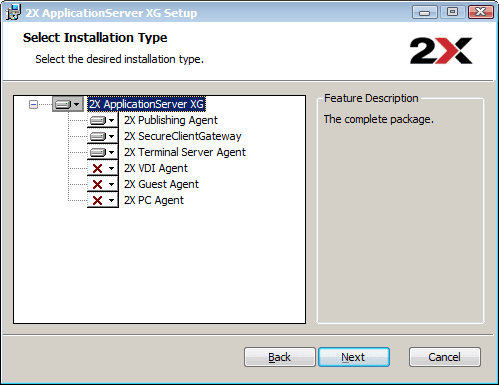This screenshot has width=499, height=385.
Task: Select the 2X Guest Agent feature
Action: pos(161,184)
